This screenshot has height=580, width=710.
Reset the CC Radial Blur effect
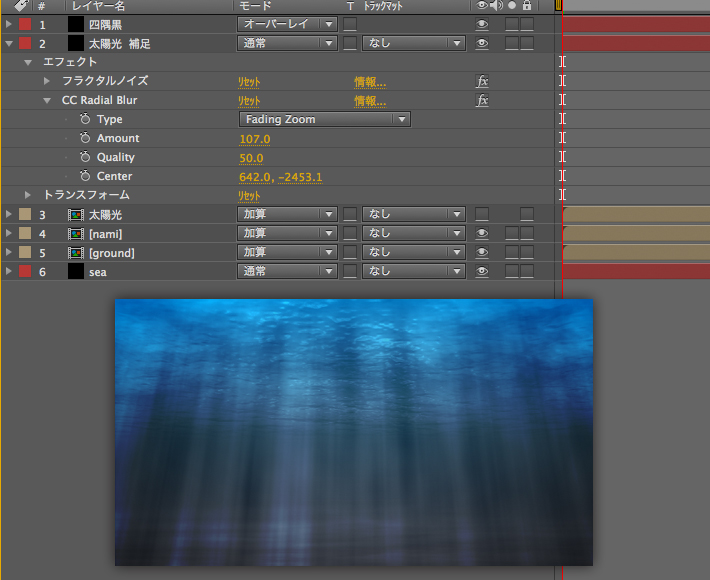point(249,100)
